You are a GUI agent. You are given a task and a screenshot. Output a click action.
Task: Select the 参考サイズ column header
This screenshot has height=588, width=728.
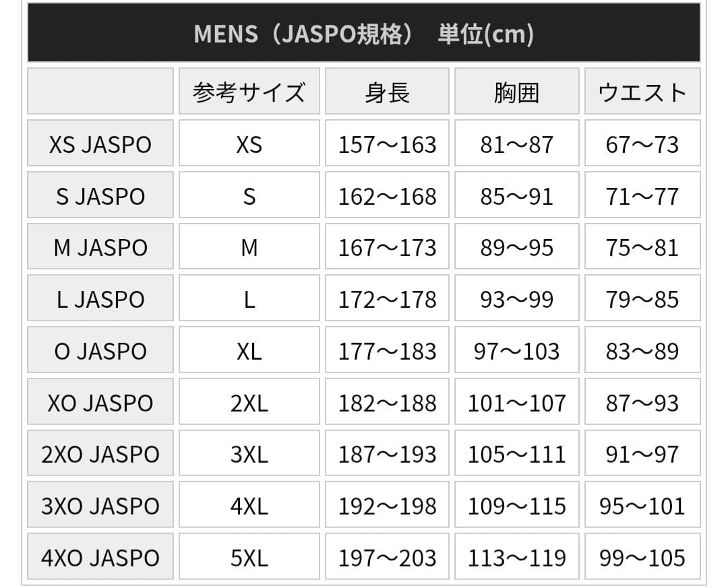(249, 91)
